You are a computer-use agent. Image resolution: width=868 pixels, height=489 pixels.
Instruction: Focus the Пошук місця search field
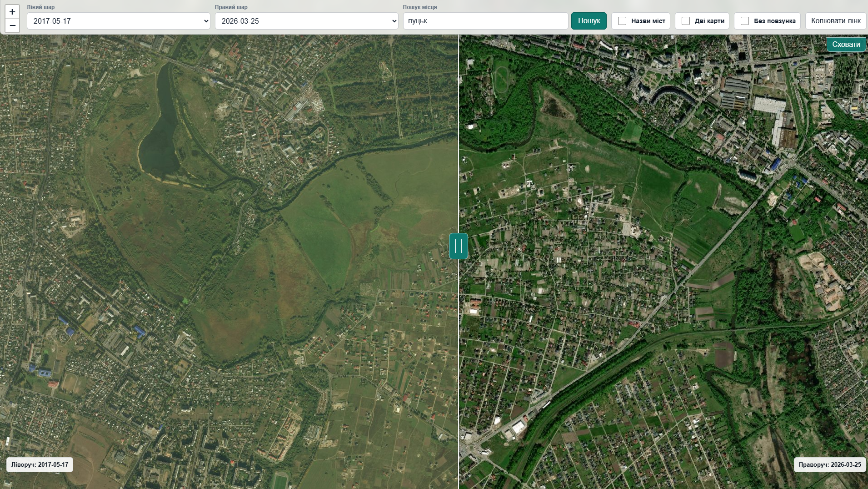point(485,21)
